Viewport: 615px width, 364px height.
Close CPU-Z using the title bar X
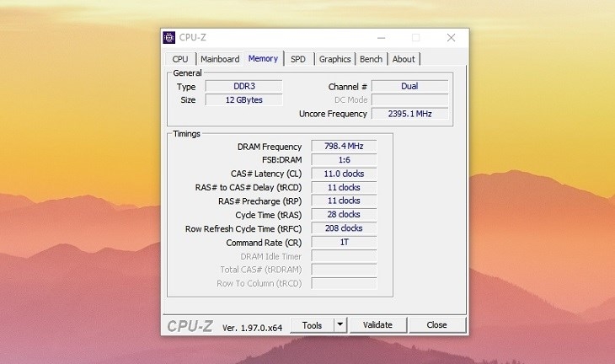[451, 38]
